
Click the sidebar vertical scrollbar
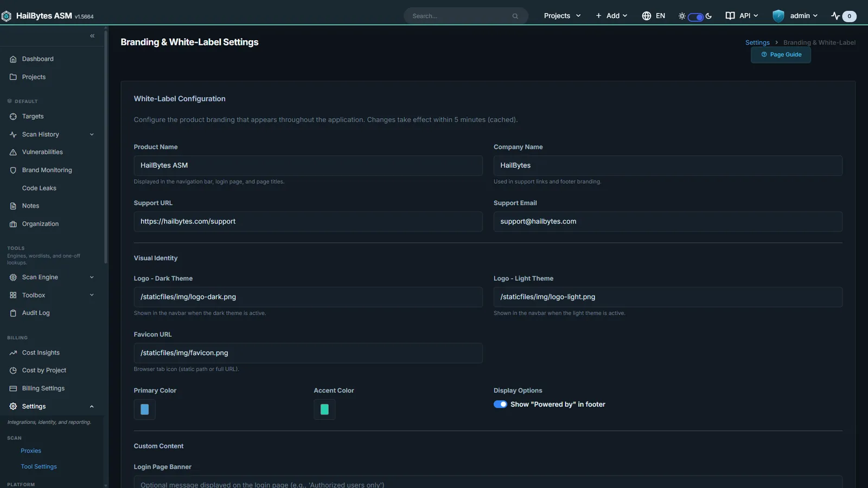point(106,146)
